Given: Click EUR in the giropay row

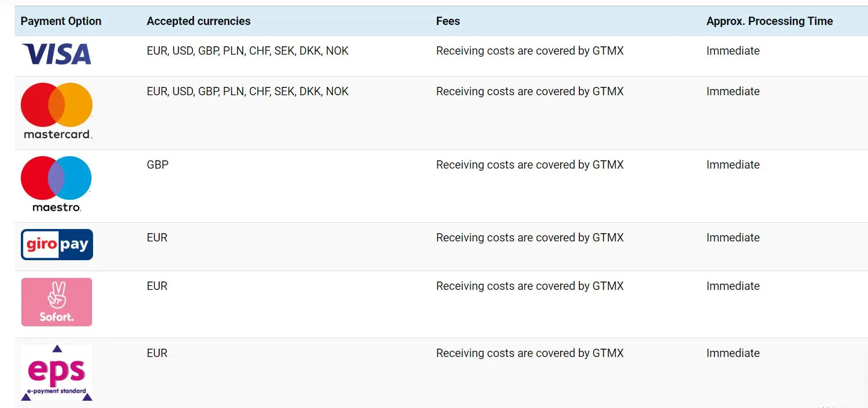Looking at the screenshot, I should [x=157, y=238].
